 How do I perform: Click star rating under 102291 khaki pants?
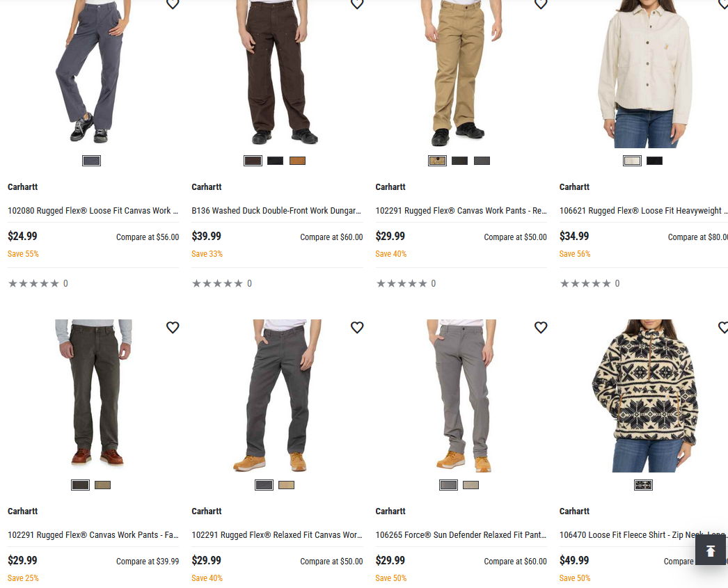[x=402, y=284]
